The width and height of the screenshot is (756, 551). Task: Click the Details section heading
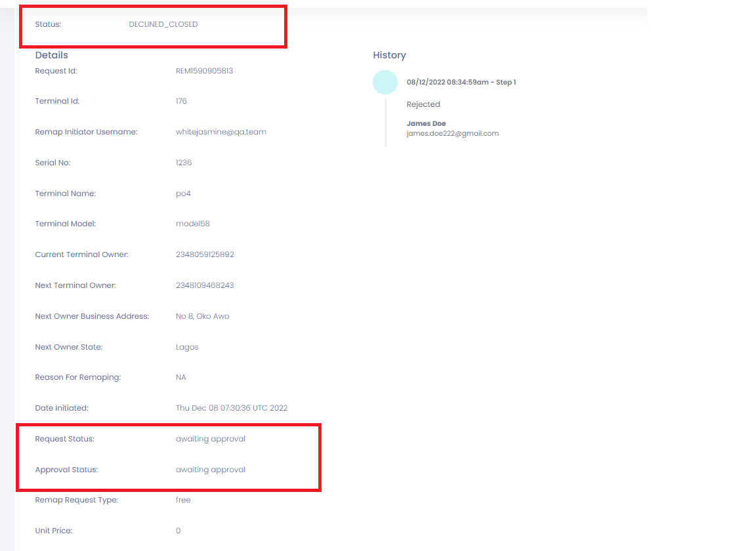(52, 55)
